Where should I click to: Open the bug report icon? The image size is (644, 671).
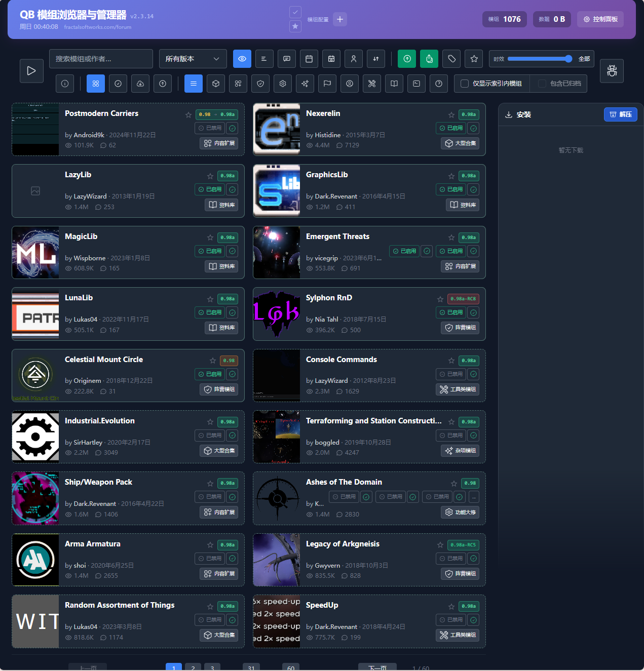click(x=612, y=71)
